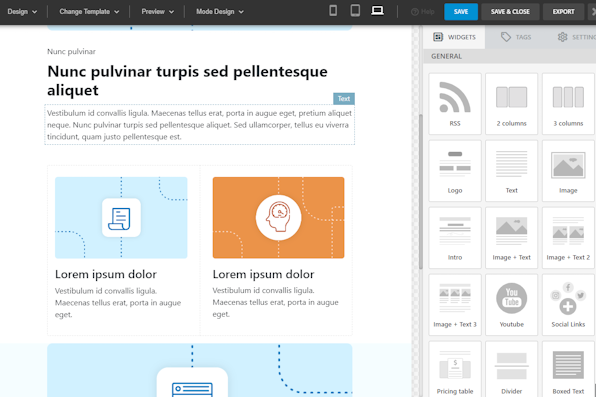Viewport: 596px width, 397px height.
Task: Select paragraph under the orange image card
Action: point(276,302)
